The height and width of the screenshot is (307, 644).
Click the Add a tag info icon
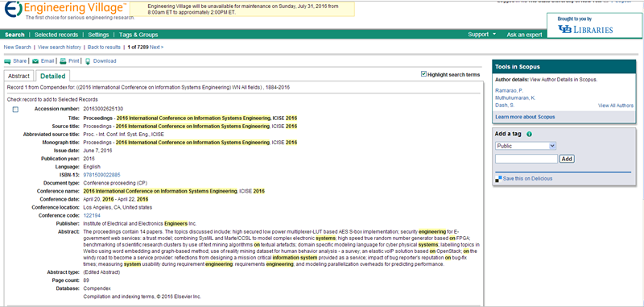click(x=529, y=134)
